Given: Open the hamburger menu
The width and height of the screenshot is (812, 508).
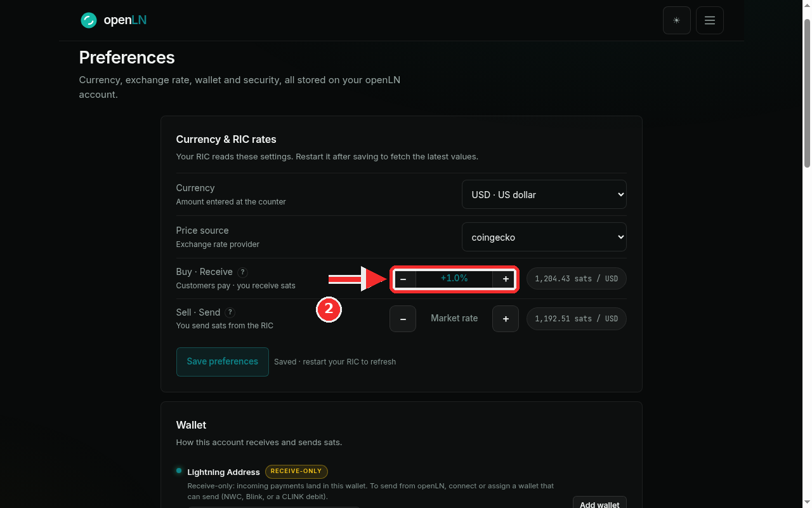Looking at the screenshot, I should click(709, 20).
